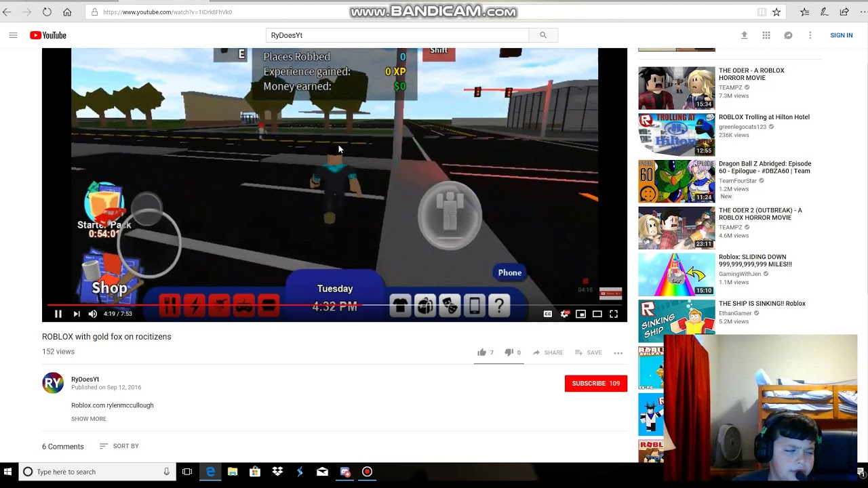Enter full screen mode
Viewport: 868px width, 488px height.
coord(614,314)
